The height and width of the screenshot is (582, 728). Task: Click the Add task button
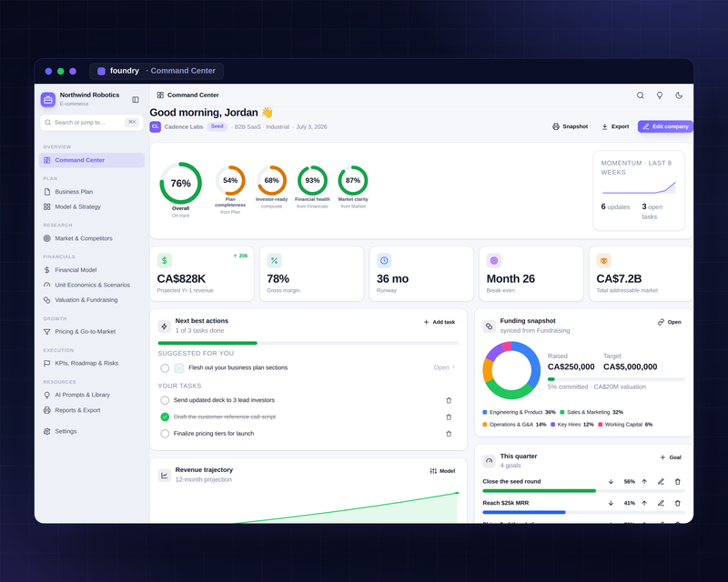pos(440,322)
